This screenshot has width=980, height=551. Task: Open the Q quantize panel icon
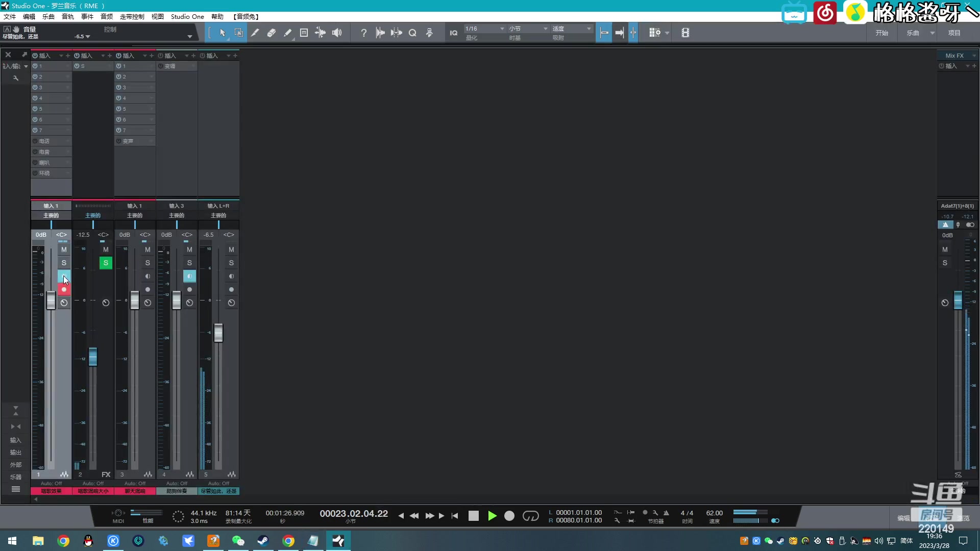click(412, 33)
